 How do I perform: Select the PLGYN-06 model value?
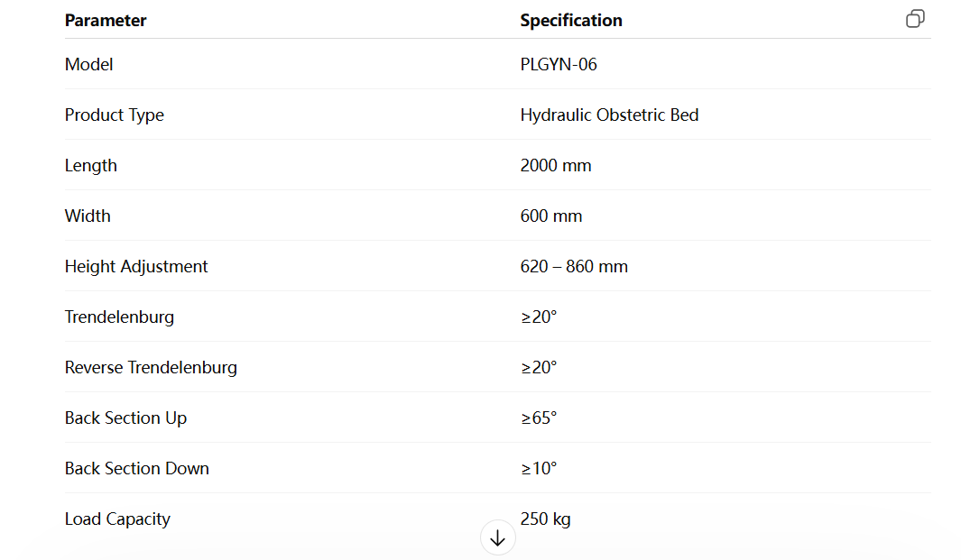559,64
